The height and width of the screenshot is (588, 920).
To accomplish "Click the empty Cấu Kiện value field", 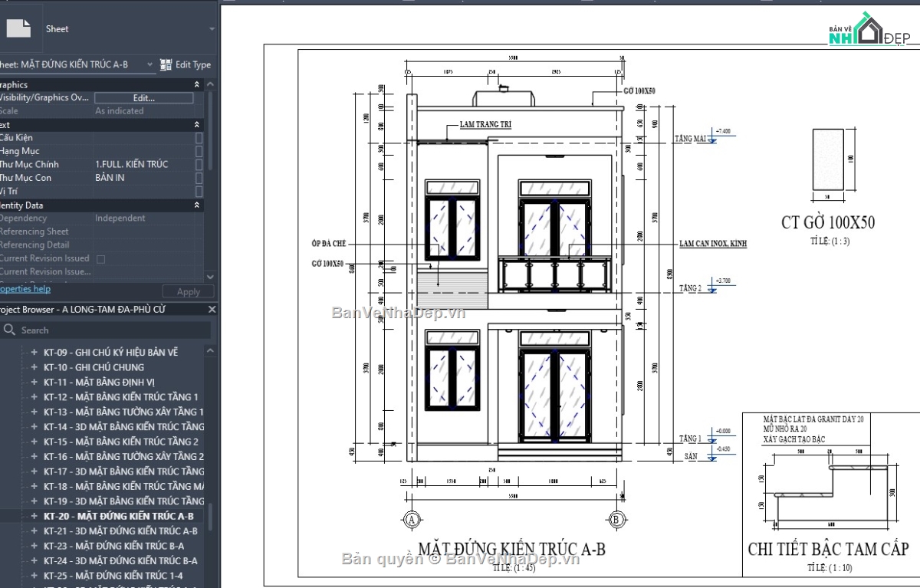I will (x=143, y=138).
